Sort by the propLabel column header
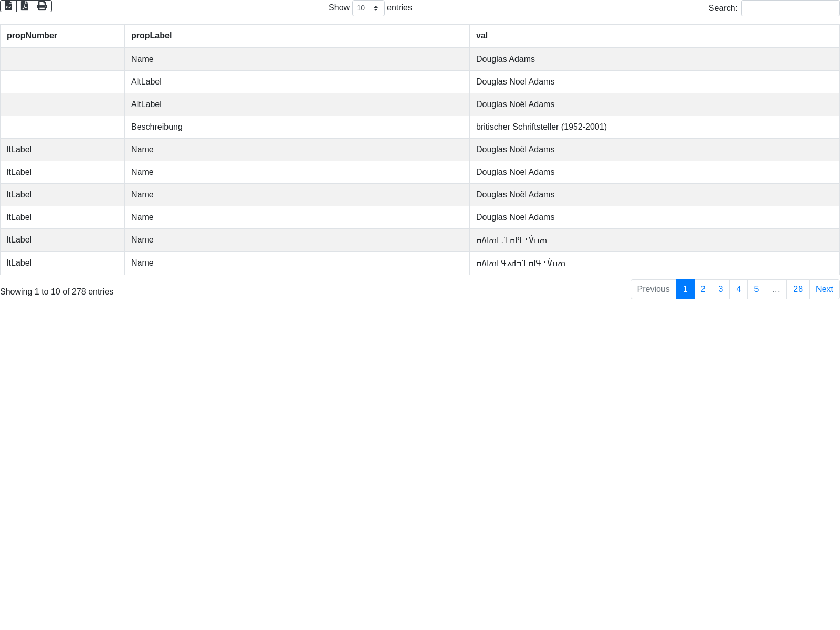This screenshot has height=630, width=840. (151, 36)
